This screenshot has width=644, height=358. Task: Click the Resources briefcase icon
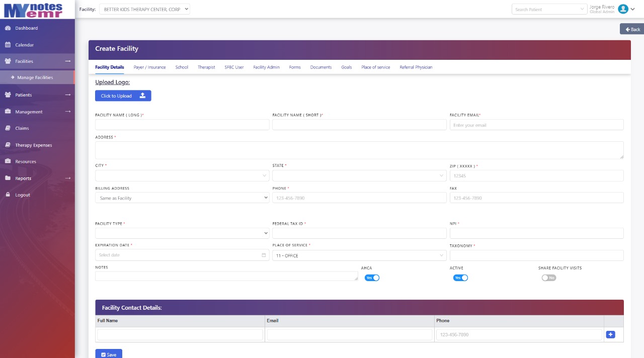8,161
